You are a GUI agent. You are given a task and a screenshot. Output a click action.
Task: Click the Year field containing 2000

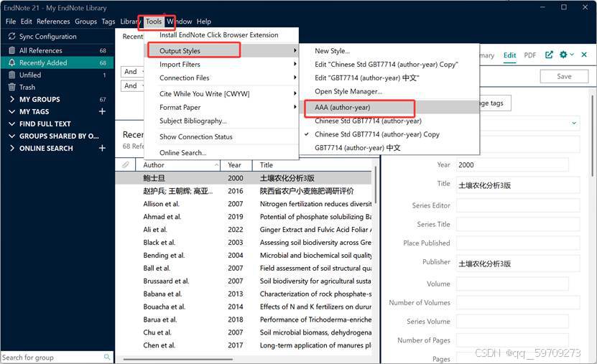512,164
